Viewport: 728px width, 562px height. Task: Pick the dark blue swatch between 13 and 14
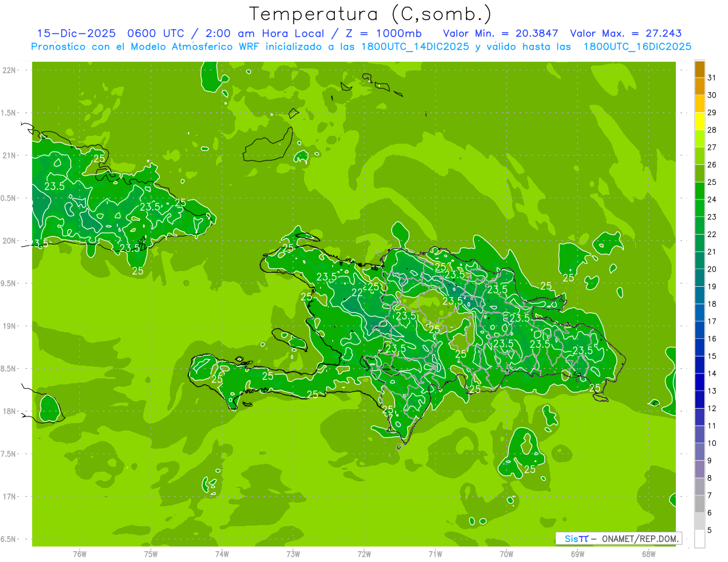click(x=699, y=383)
